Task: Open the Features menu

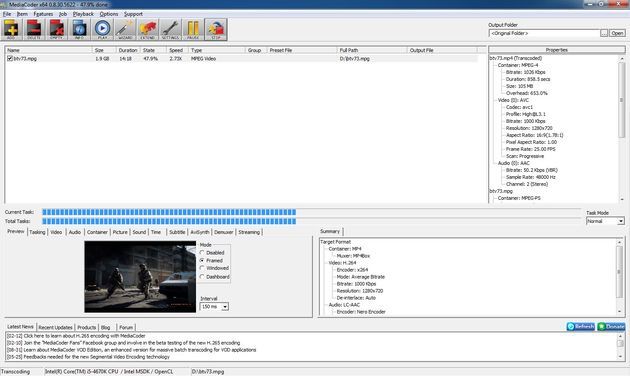Action: [x=43, y=14]
